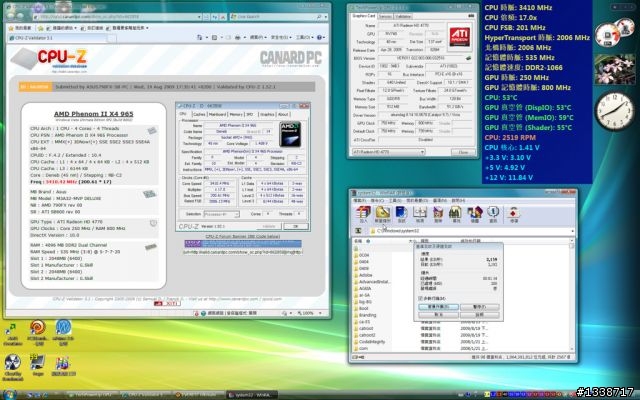Open the search provider dropdown arrow in IE
Image resolution: width=640 pixels, height=400 pixels.
click(x=326, y=17)
